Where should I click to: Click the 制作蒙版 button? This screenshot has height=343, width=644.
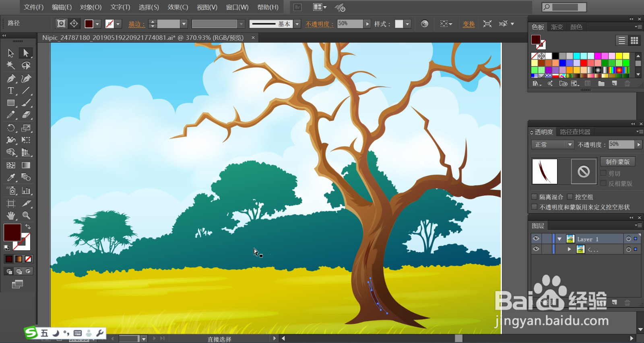point(618,162)
